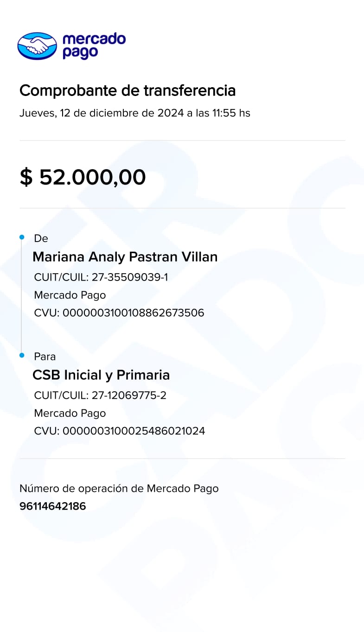The height and width of the screenshot is (632, 364).
Task: Click the vertical line linking De and Para
Action: [x=22, y=297]
